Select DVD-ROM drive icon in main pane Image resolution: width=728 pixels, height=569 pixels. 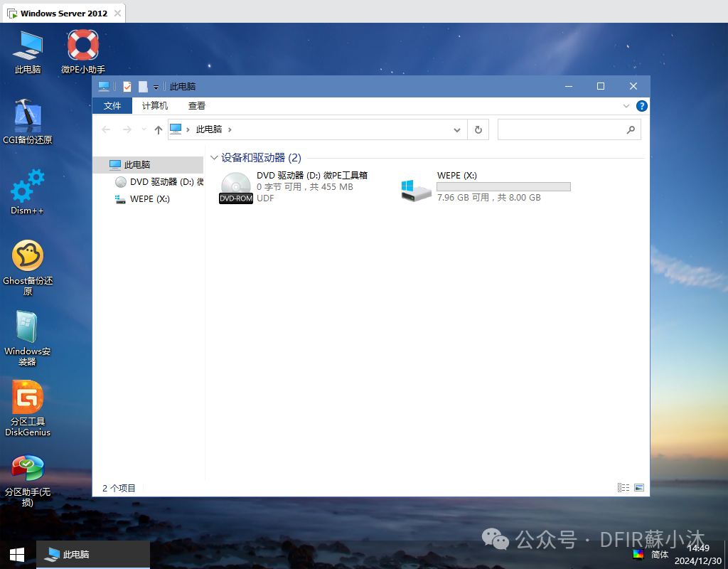pyautogui.click(x=236, y=188)
